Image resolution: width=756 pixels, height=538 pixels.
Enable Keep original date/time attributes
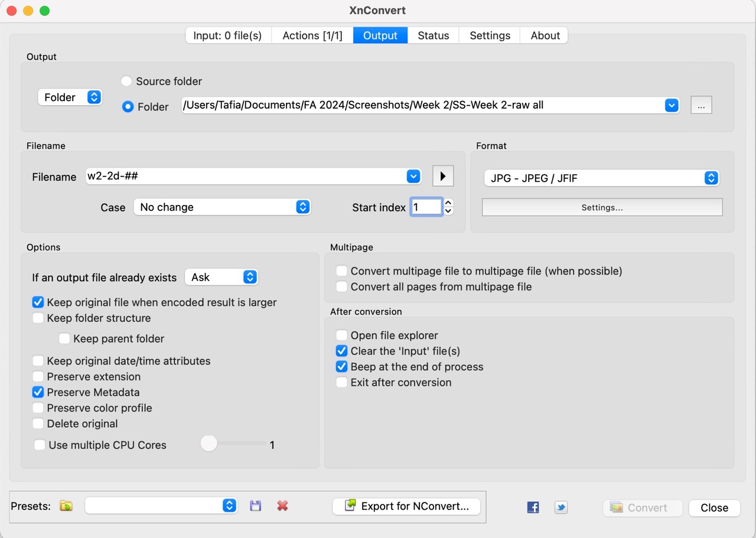(38, 361)
